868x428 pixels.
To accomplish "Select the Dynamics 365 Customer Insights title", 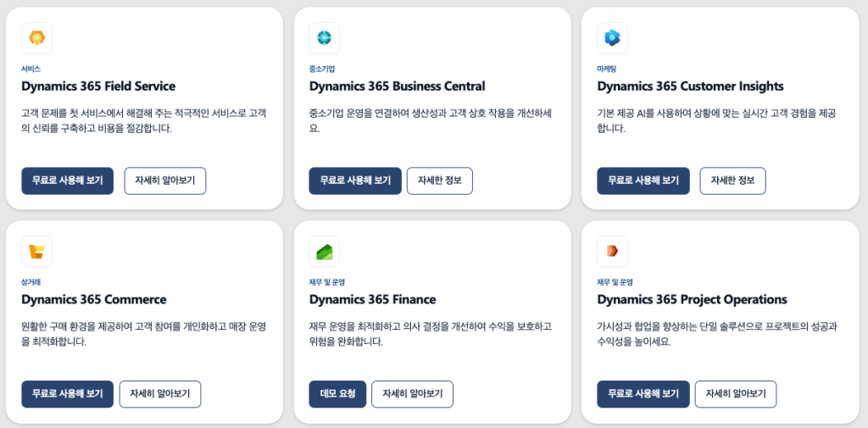I will 690,86.
